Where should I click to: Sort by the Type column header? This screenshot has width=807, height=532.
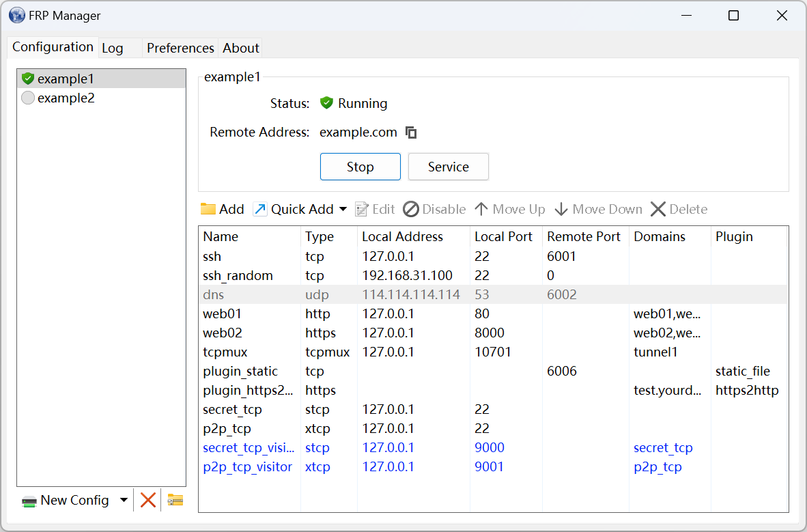coord(329,236)
